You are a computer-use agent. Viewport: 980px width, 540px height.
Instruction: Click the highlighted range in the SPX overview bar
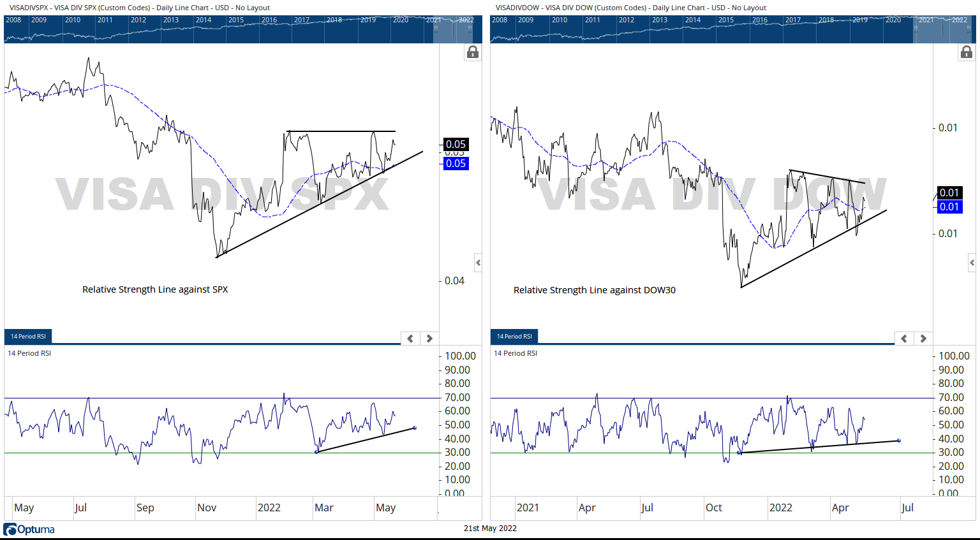point(454,29)
